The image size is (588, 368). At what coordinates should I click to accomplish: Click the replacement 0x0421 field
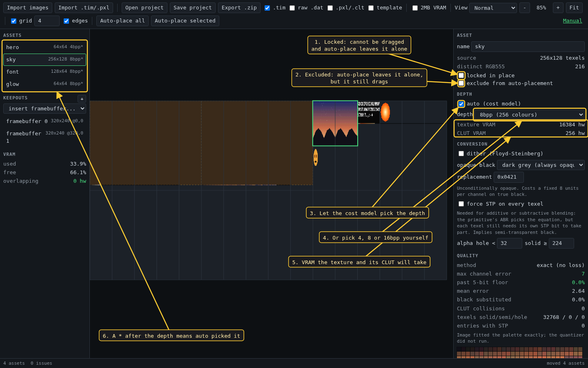click(x=509, y=177)
